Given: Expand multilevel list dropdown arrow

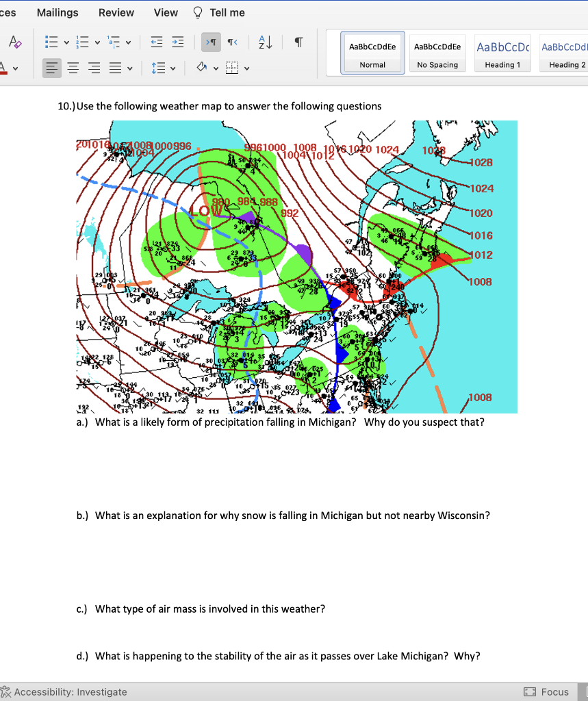Looking at the screenshot, I should click(128, 42).
